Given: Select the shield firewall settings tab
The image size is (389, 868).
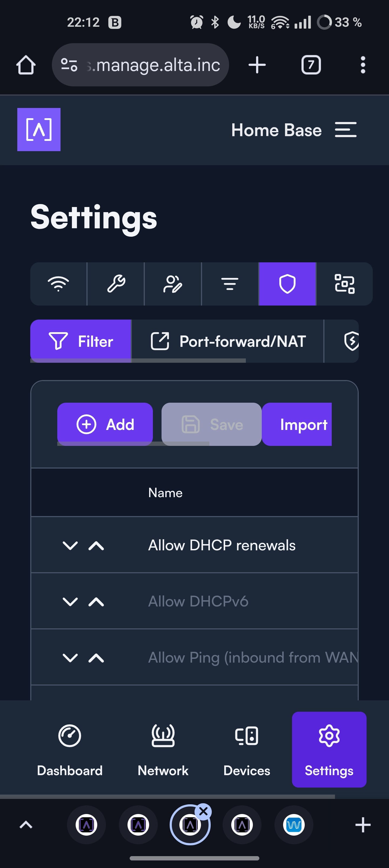Looking at the screenshot, I should pos(287,284).
